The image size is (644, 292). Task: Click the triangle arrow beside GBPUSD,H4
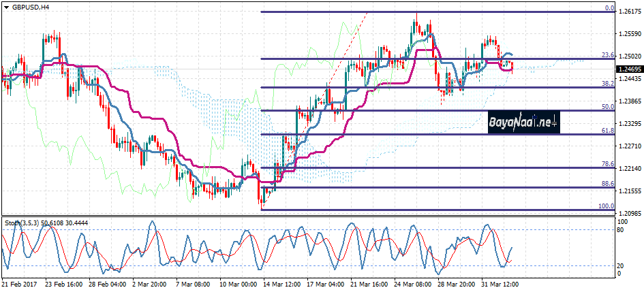tap(6, 6)
